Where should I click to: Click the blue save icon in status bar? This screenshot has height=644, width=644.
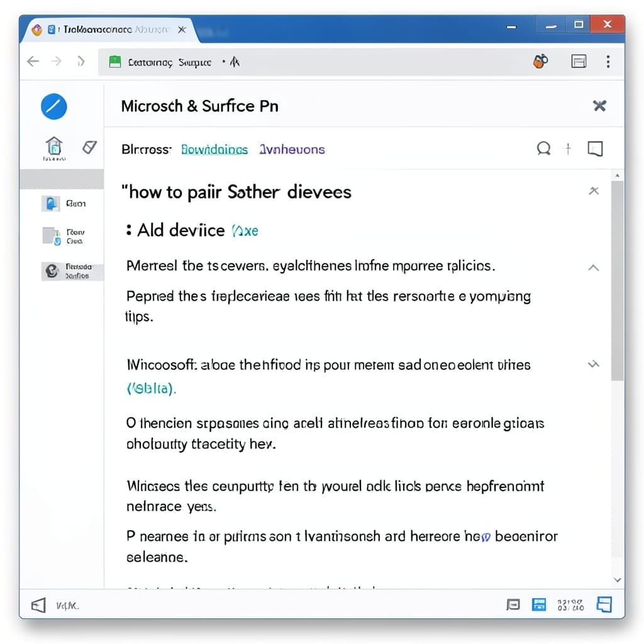pyautogui.click(x=539, y=604)
